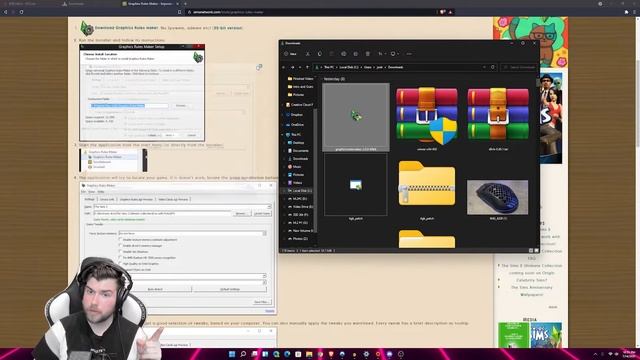640x360 pixels.
Task: Select Music under This PC
Action: point(294,167)
